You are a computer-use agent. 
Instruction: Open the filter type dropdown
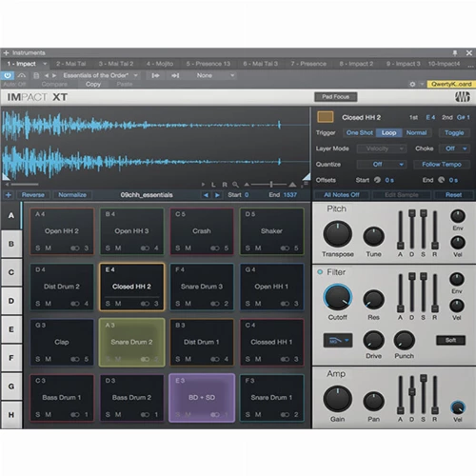338,341
